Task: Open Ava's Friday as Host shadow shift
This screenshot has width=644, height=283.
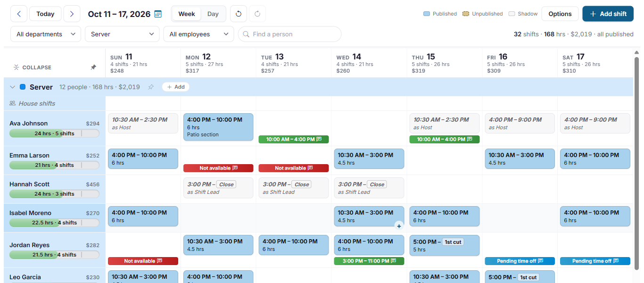Action: click(520, 123)
